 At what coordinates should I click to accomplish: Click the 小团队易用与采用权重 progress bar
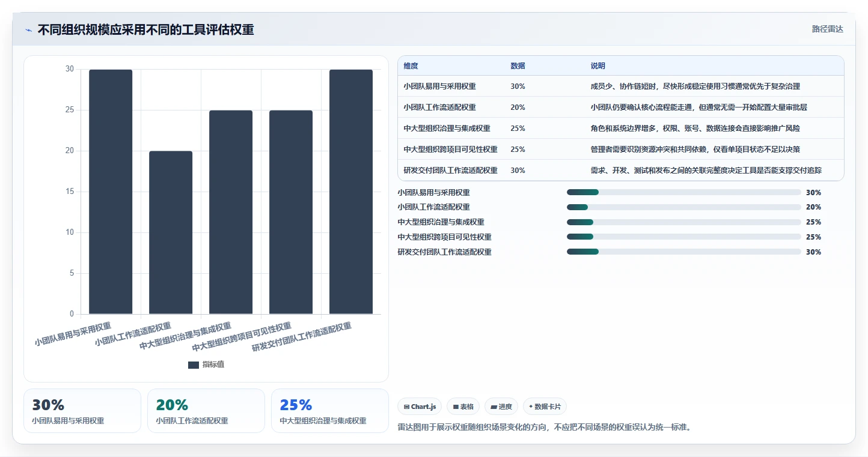[x=683, y=193]
